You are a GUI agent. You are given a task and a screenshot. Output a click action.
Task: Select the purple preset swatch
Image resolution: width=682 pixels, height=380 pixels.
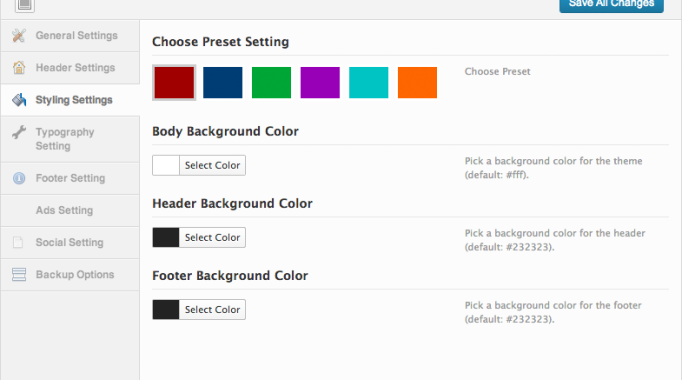pos(320,83)
